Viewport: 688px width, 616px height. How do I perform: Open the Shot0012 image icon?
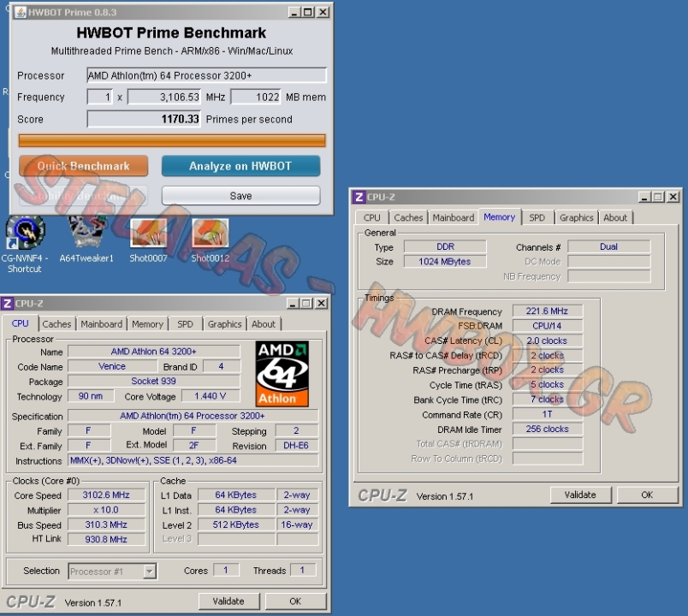(210, 240)
